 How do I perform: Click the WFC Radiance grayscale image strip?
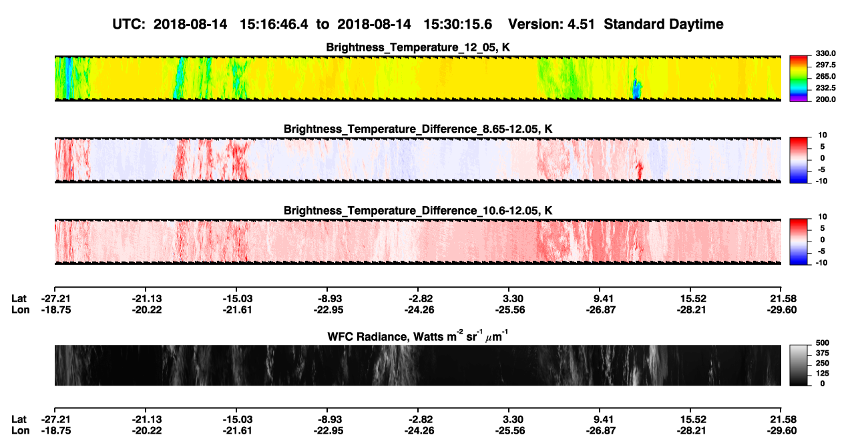coord(418,365)
